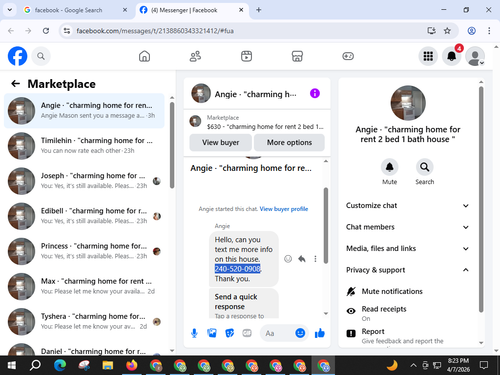
Task: Open the account profile avatar menu
Action: click(x=475, y=56)
